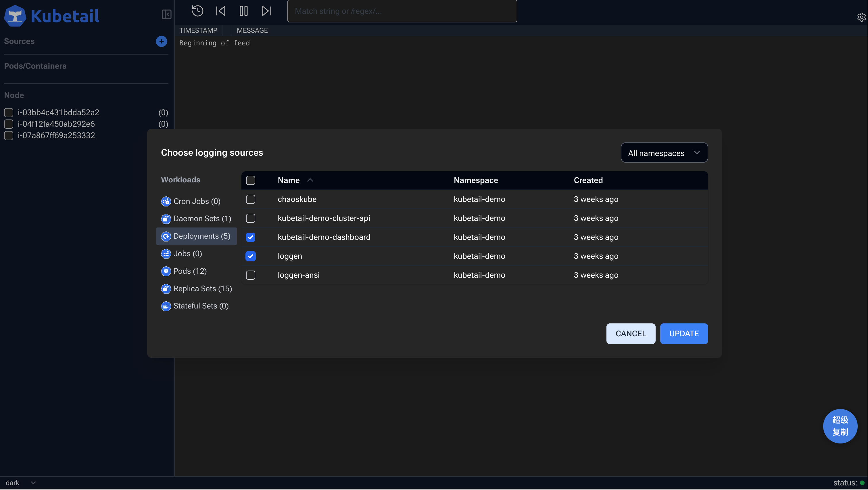Check the loggen-ansi deployment
Screen dimensions: 868x490
coord(250,275)
